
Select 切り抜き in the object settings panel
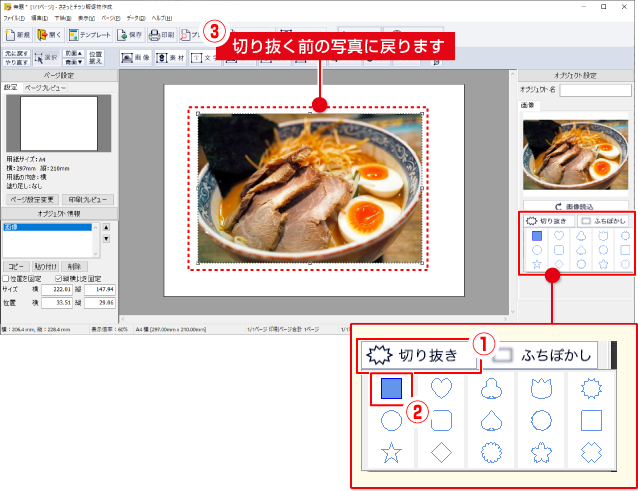(548, 221)
